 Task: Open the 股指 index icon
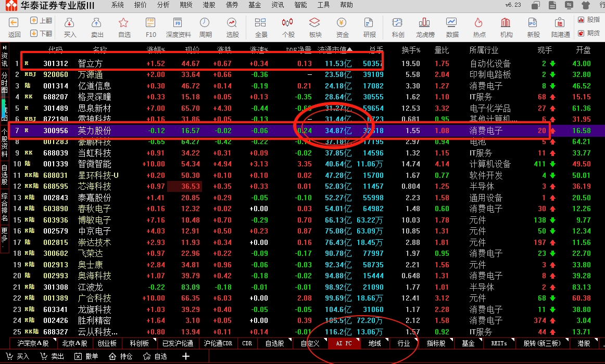coord(581,20)
